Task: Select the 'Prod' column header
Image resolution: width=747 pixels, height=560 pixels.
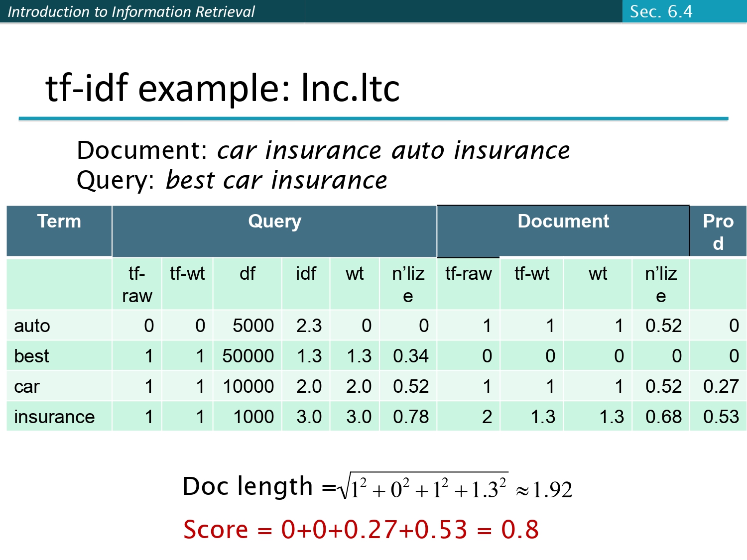Action: [x=718, y=232]
